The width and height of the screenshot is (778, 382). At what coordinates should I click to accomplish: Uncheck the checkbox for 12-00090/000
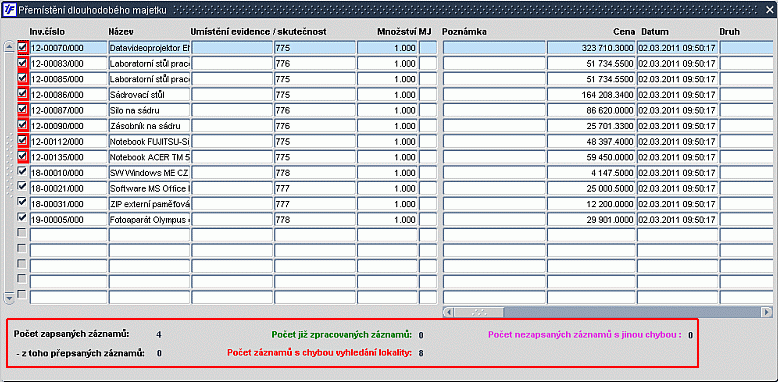(x=22, y=126)
